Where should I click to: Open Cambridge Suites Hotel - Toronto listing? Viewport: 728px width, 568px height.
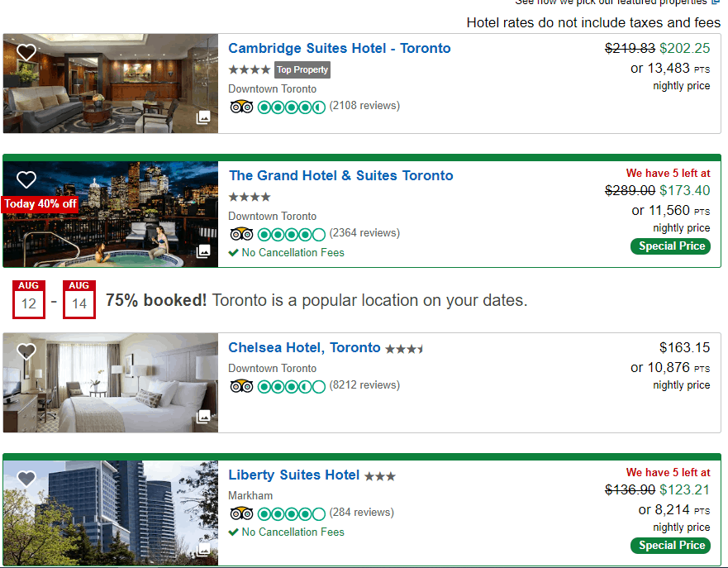340,48
